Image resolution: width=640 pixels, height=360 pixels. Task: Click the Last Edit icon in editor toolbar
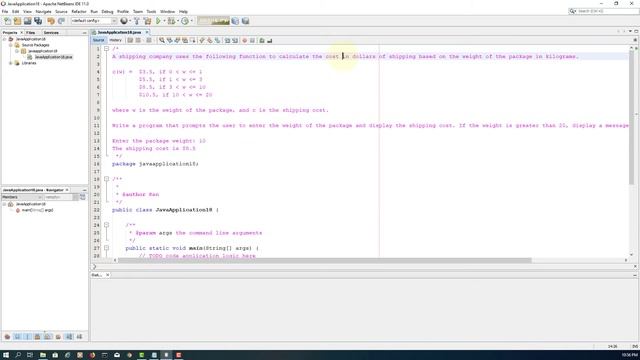tap(130, 40)
